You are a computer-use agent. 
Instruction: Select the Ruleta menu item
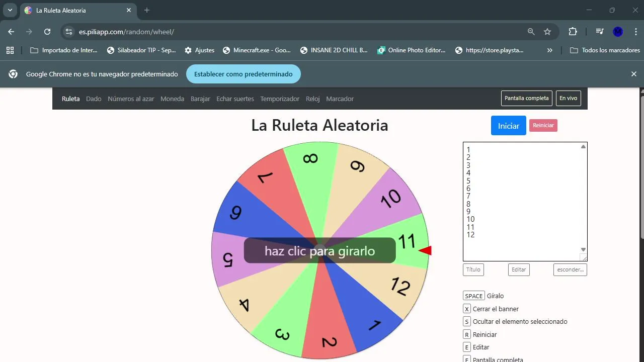point(71,99)
